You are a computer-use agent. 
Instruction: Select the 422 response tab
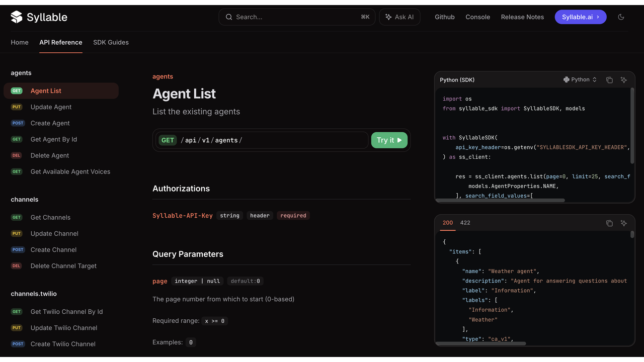(x=465, y=223)
